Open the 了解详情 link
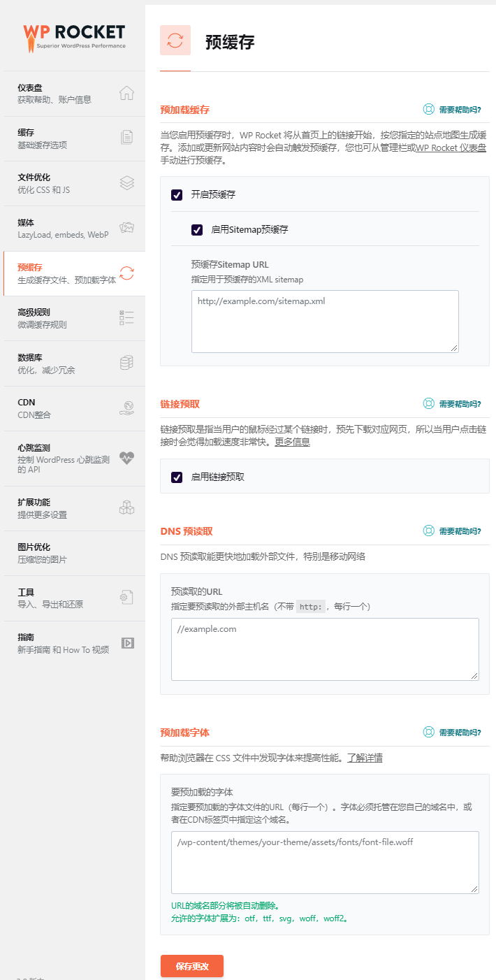496x980 pixels. (x=365, y=758)
